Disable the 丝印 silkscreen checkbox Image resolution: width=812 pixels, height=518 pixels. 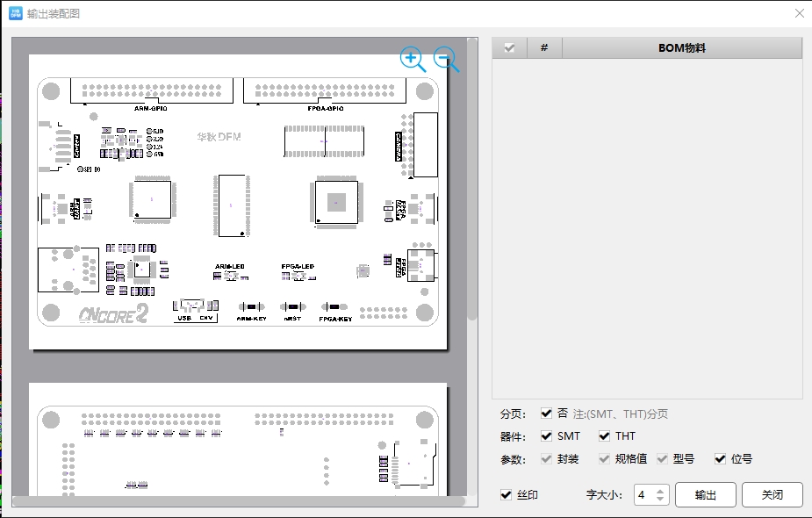click(x=506, y=495)
